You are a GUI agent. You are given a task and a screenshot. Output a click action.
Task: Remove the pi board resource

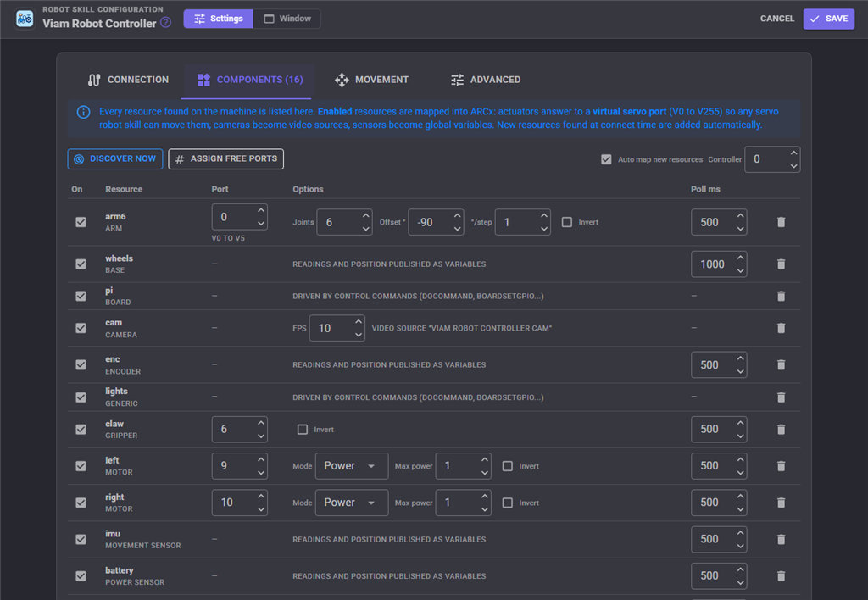(x=781, y=296)
